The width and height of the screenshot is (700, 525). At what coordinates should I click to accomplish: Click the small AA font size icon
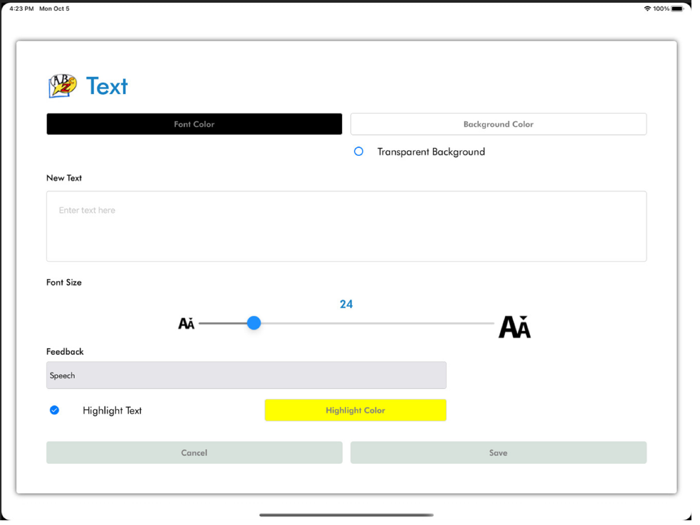(x=186, y=324)
